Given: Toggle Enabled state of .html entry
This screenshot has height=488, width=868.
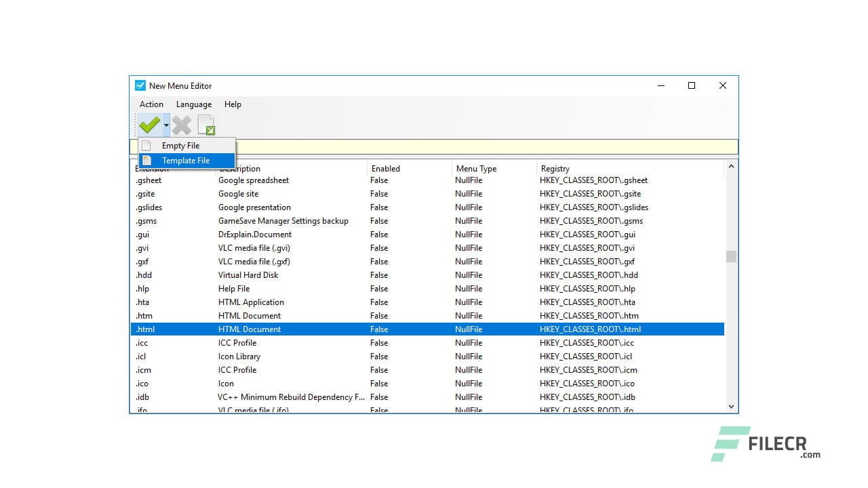Looking at the screenshot, I should 378,329.
